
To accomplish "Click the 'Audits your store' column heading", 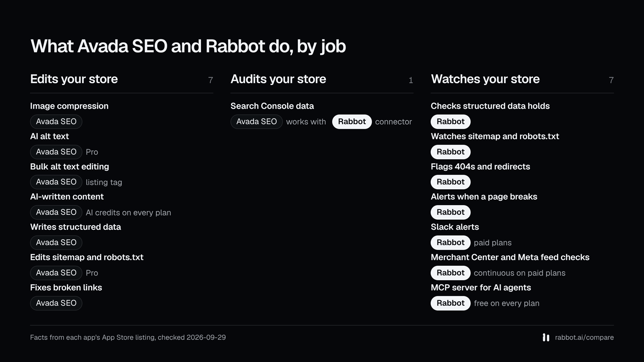I will click(278, 79).
